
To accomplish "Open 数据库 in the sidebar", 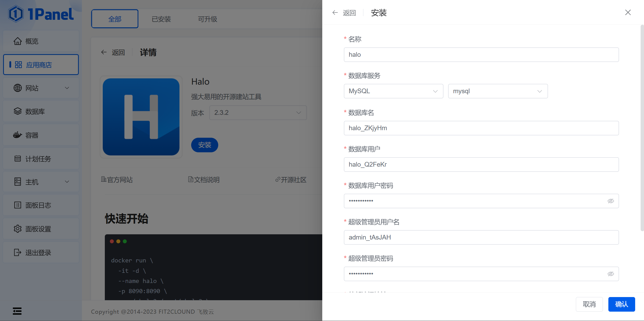I will pos(41,111).
